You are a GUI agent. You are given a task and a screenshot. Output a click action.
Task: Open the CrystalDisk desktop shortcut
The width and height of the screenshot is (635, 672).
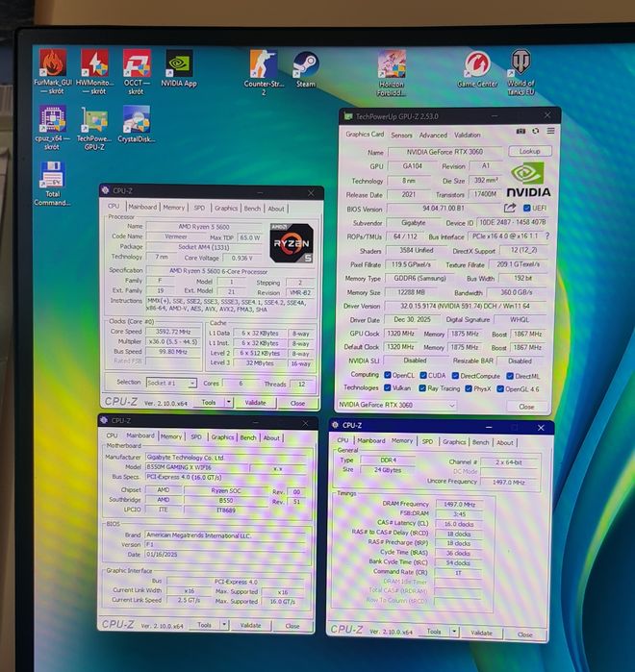tap(137, 124)
